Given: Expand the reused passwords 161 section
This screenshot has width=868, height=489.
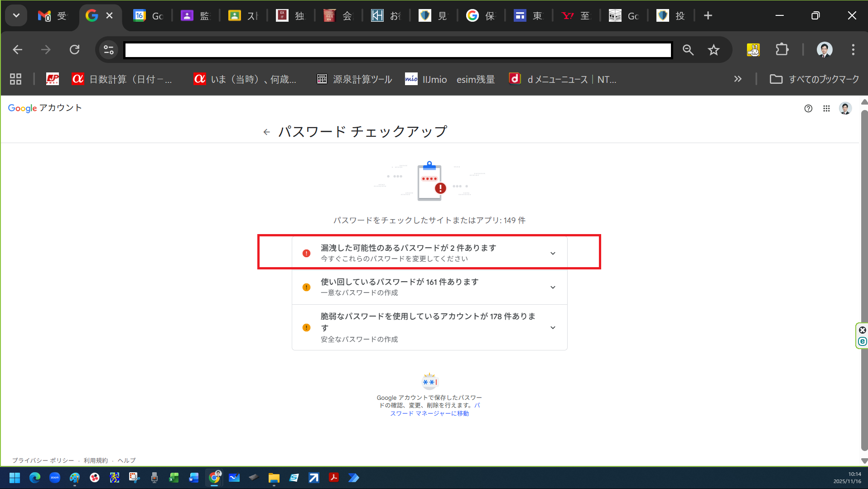Looking at the screenshot, I should [x=552, y=288].
